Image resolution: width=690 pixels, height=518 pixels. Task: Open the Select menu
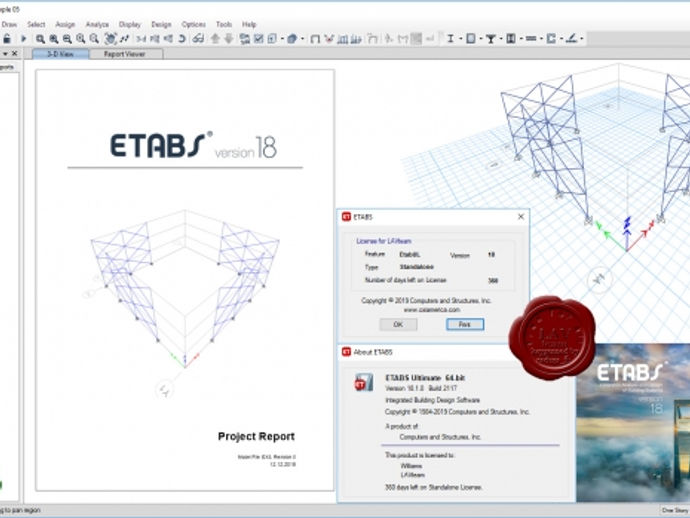[36, 24]
